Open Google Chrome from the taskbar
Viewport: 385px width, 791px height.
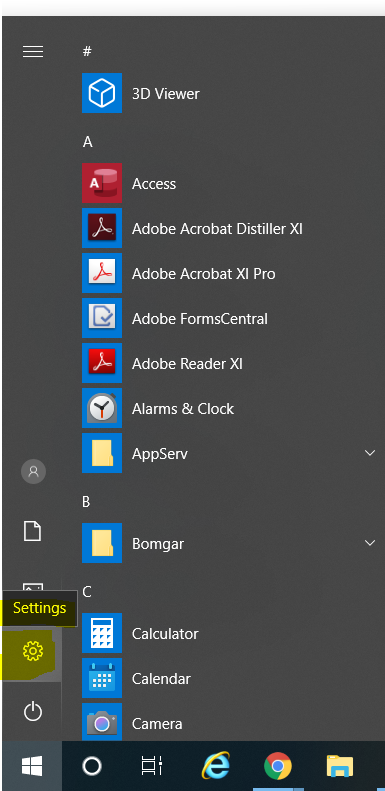pyautogui.click(x=278, y=766)
